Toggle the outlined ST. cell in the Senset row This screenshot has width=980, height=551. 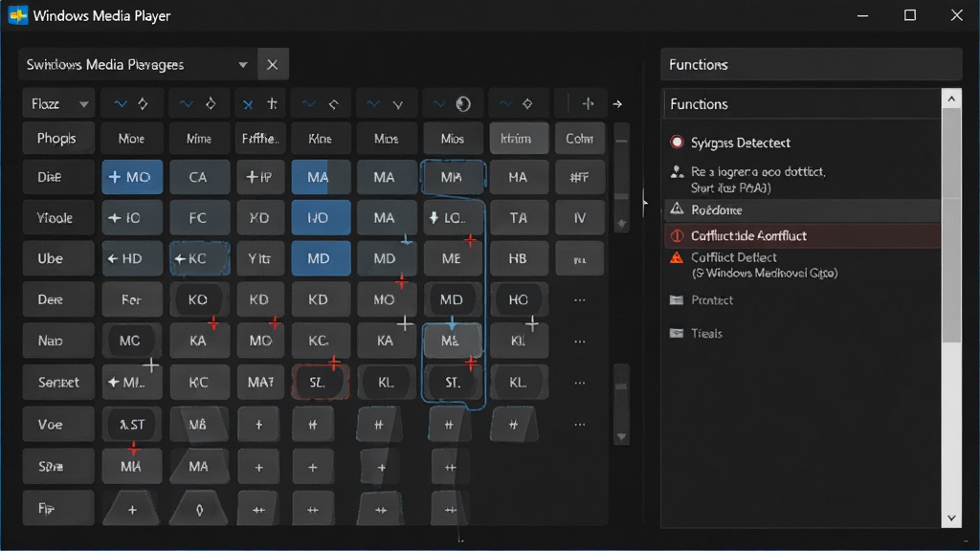click(453, 382)
